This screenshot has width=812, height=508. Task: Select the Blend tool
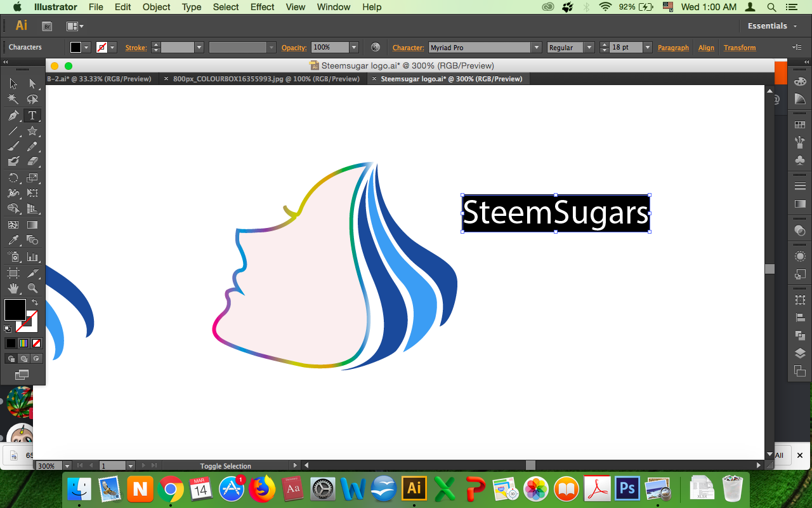(32, 240)
